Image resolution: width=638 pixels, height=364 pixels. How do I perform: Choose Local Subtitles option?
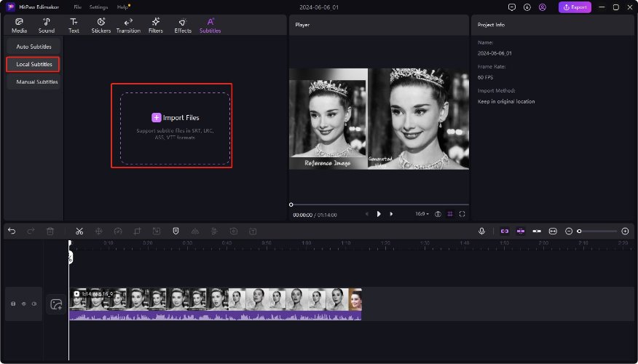33,64
